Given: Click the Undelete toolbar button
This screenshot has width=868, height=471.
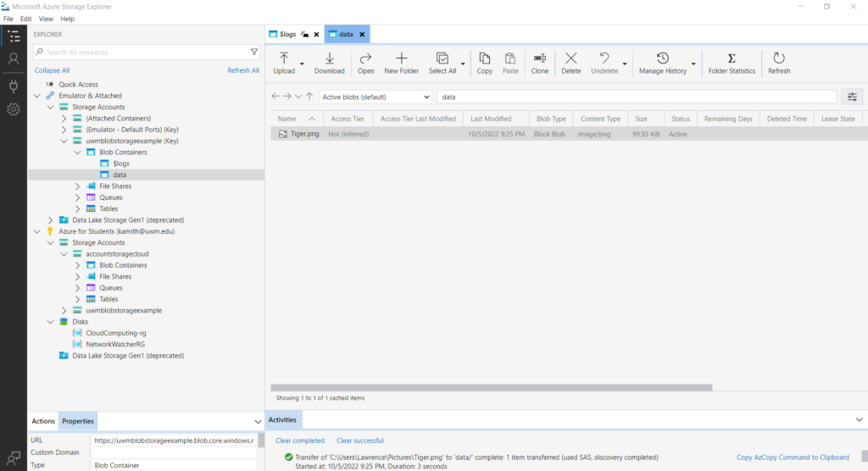Looking at the screenshot, I should (x=604, y=63).
